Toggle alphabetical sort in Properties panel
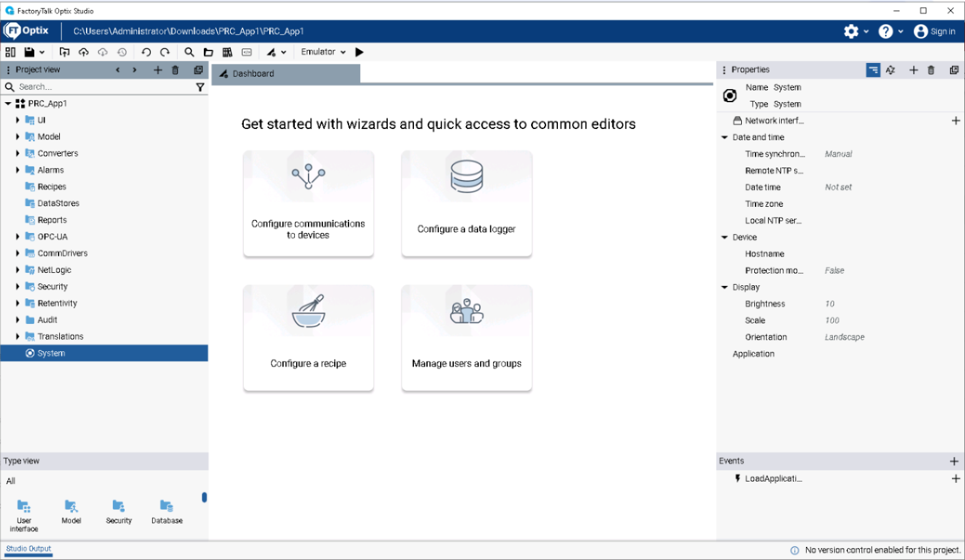 pos(890,70)
